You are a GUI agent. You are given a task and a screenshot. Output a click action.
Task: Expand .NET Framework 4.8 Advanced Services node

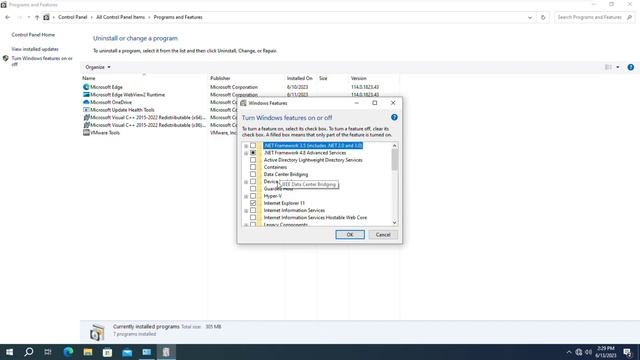pos(246,153)
